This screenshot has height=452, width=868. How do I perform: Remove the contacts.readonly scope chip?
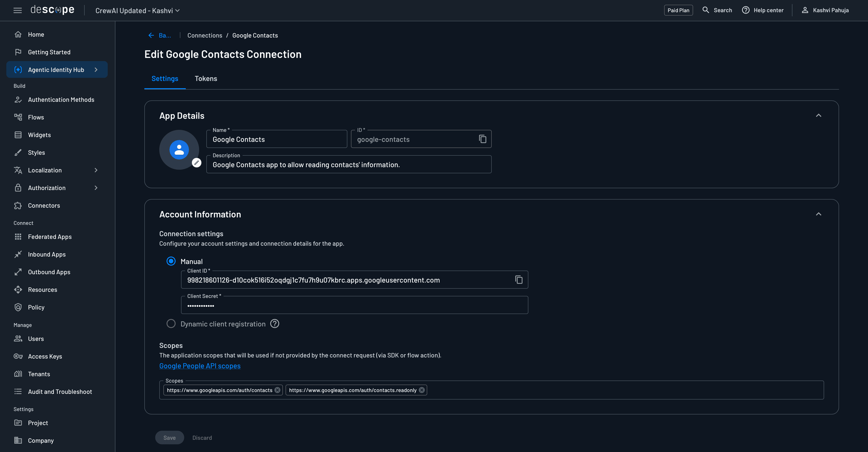[x=422, y=390]
